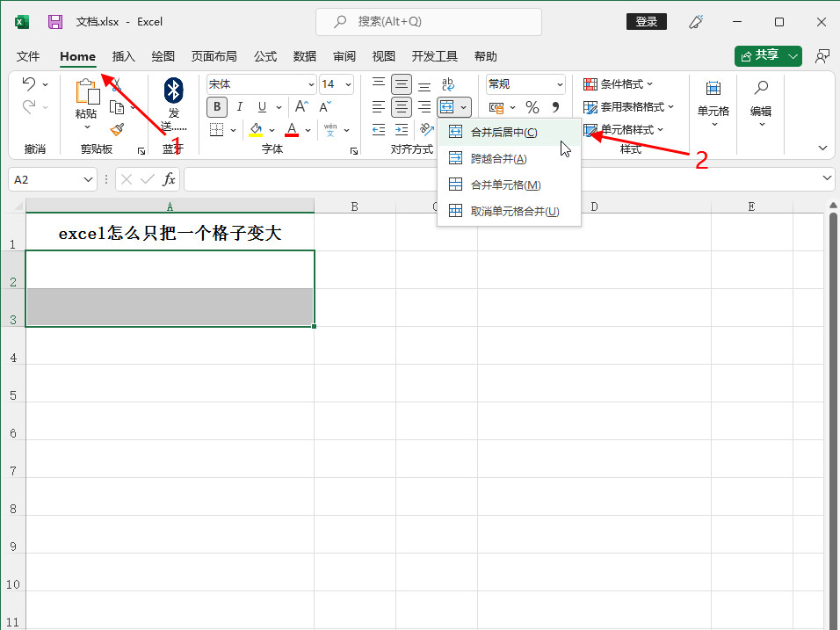Click the insert function fx icon
Screen dimensions: 840x630
(169, 179)
